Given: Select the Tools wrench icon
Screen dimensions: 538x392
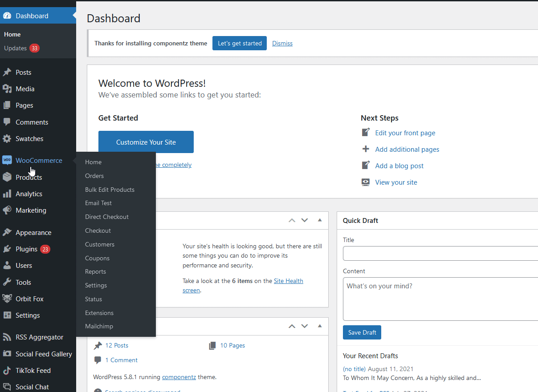Looking at the screenshot, I should tap(8, 282).
